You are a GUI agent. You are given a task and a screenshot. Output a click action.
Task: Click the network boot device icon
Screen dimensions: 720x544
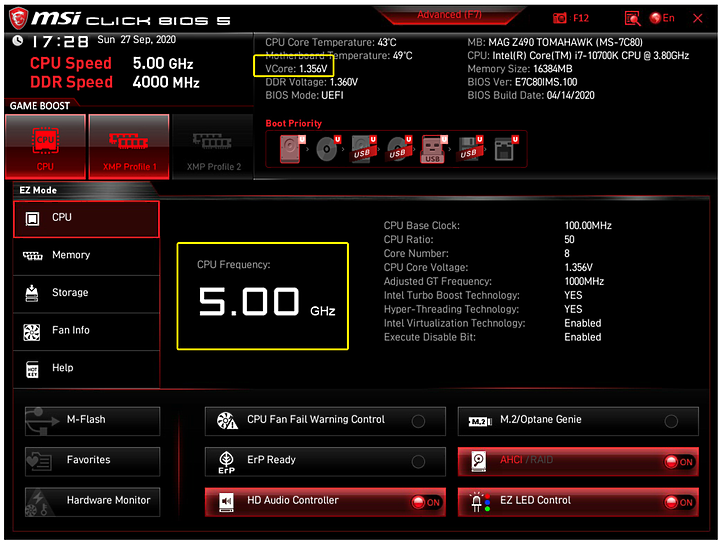click(x=506, y=149)
